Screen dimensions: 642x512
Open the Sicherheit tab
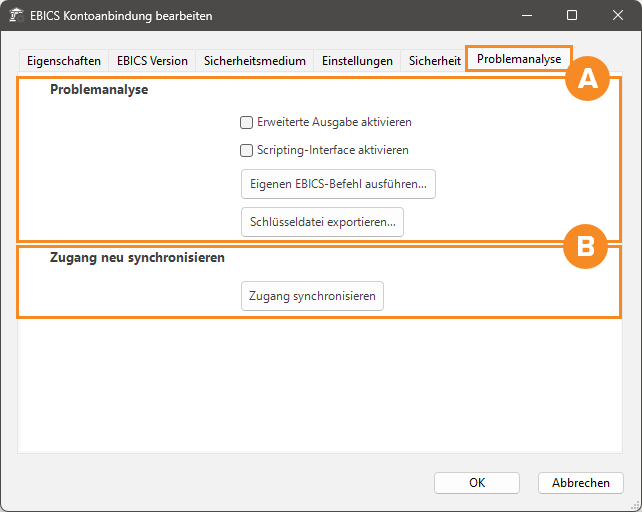pos(435,60)
